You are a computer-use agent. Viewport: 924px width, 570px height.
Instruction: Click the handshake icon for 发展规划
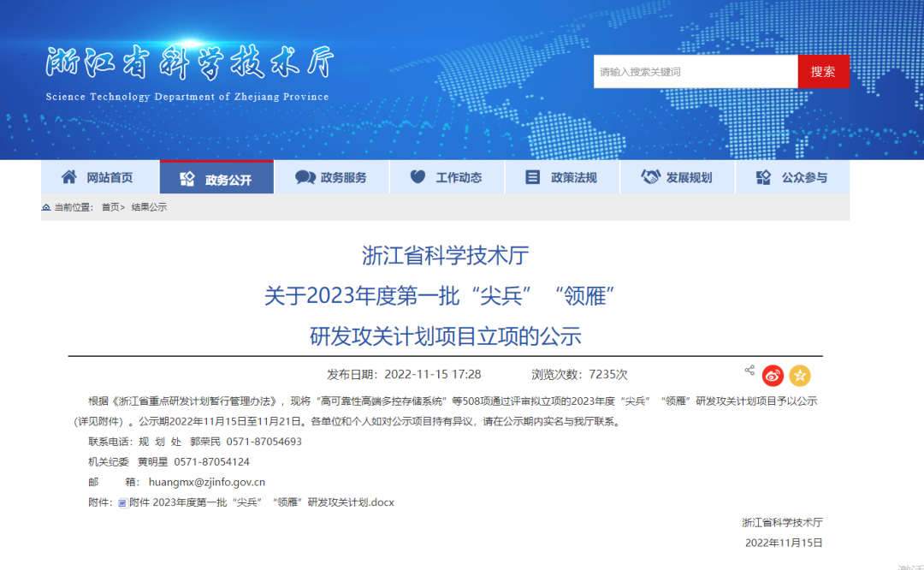pyautogui.click(x=650, y=176)
